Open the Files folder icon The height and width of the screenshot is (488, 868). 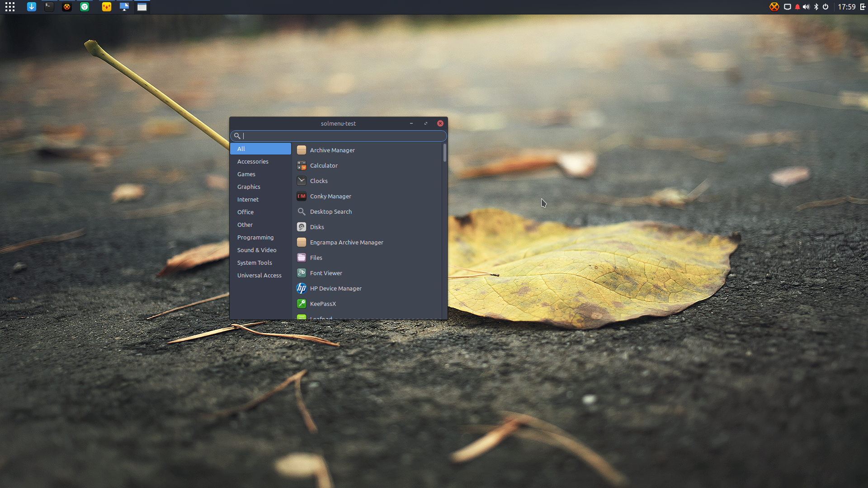point(302,258)
